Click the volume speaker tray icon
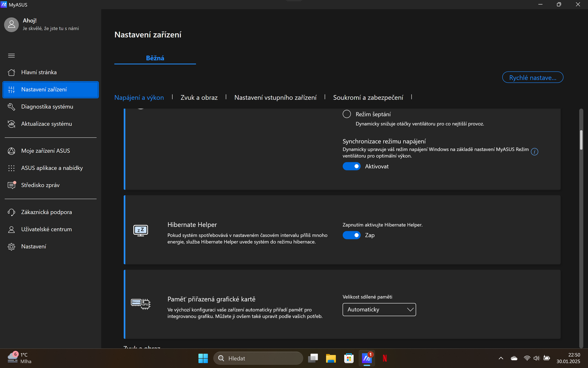 click(x=536, y=358)
